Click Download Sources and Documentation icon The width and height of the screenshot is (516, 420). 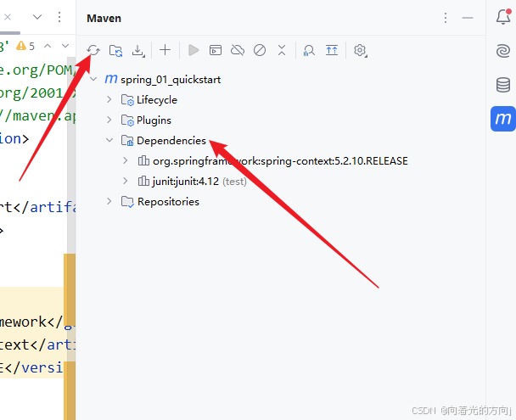coord(138,51)
